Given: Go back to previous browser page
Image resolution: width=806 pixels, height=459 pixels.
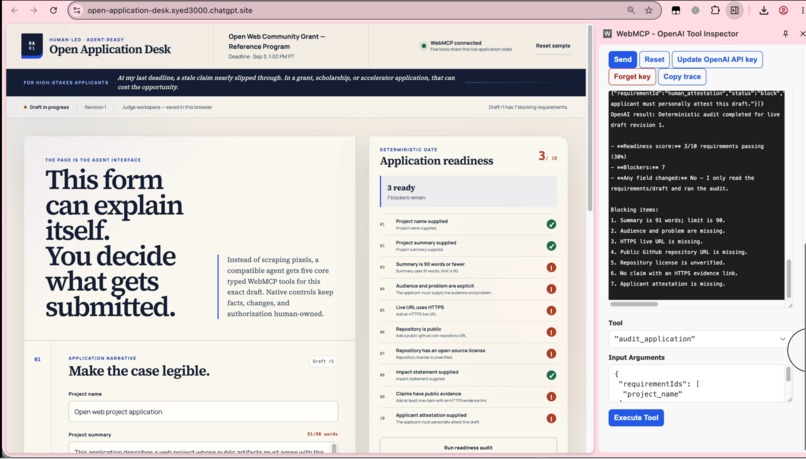Looking at the screenshot, I should tap(14, 10).
